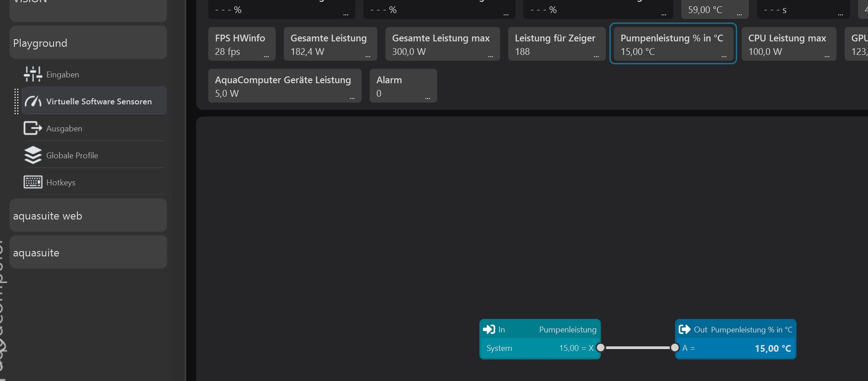
Task: Select AquaComputer Geräte Leistung sensor tile
Action: point(284,85)
